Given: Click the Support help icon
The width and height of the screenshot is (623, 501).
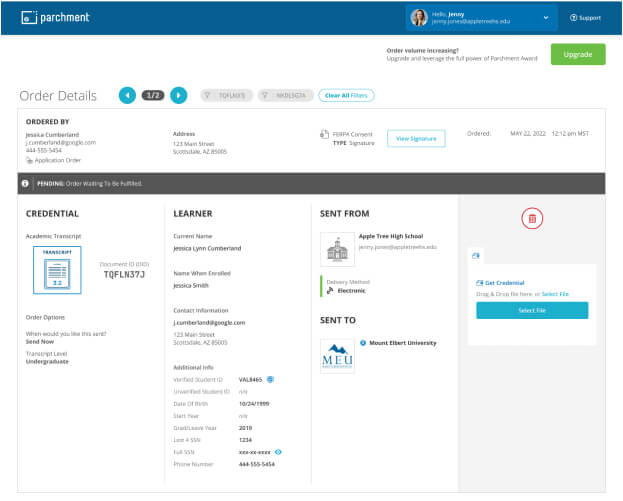Looking at the screenshot, I should [x=573, y=18].
